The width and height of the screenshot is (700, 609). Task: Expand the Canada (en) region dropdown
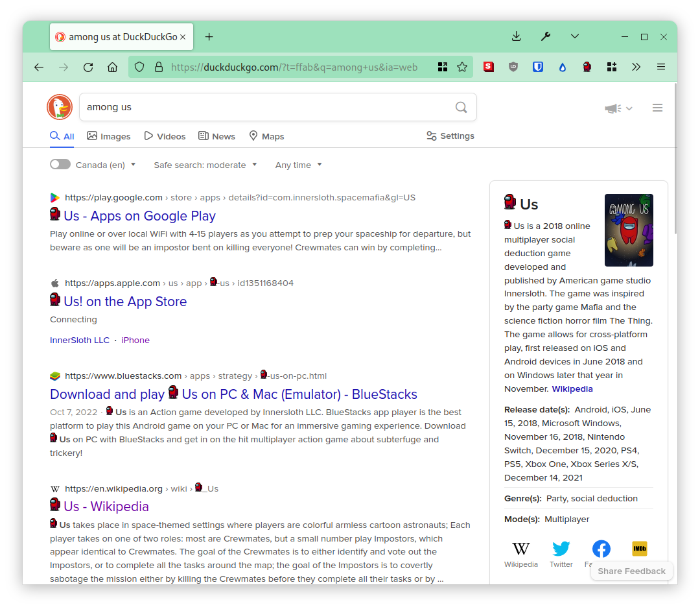coord(106,165)
